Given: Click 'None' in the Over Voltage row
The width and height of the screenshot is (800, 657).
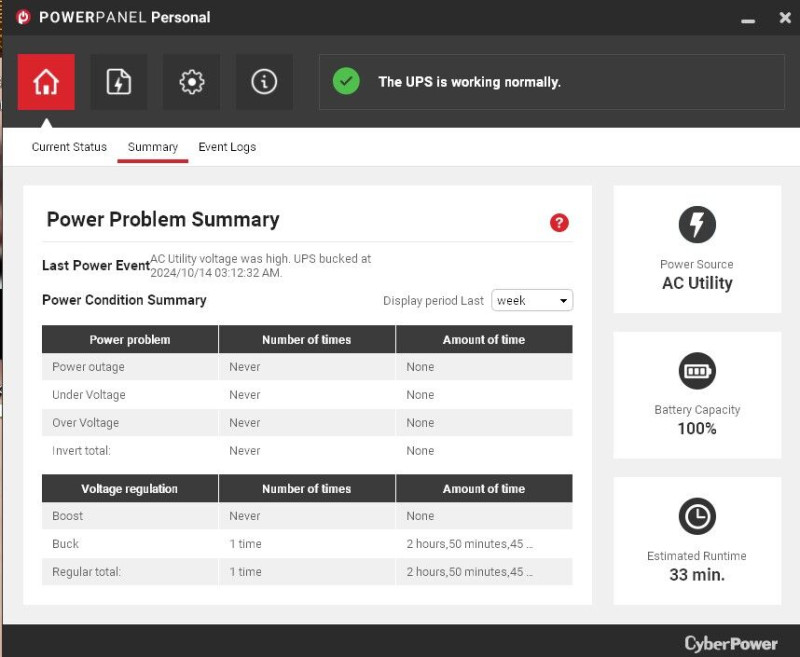Looking at the screenshot, I should click(x=420, y=423).
